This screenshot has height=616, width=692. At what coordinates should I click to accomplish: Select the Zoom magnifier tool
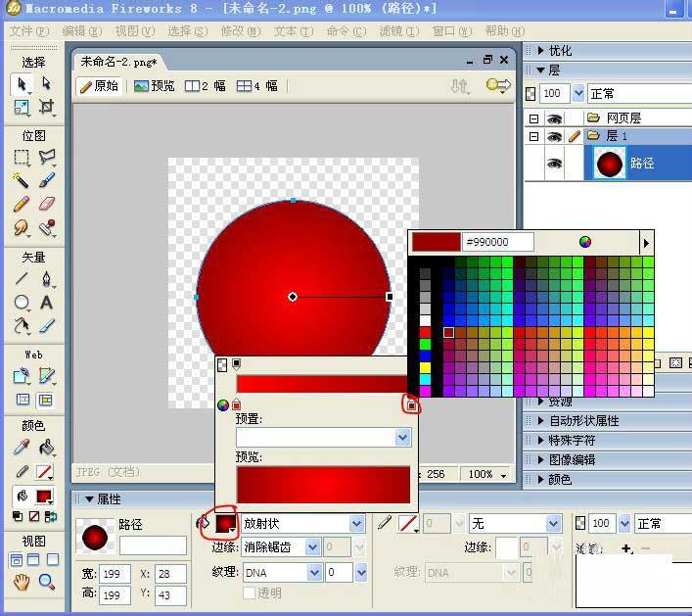point(46,582)
